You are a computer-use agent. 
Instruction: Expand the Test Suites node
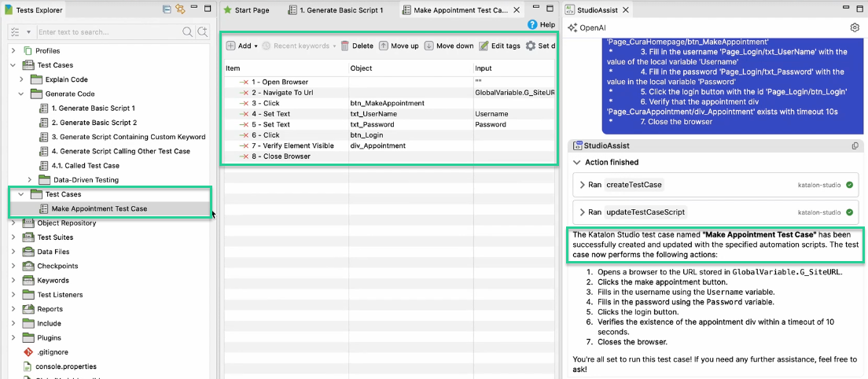[x=14, y=237]
